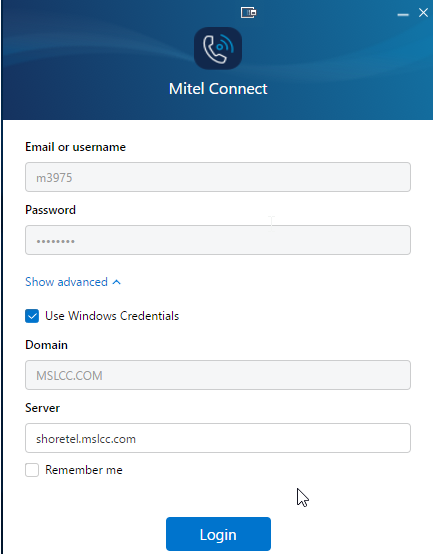Click the Password input field
This screenshot has height=554, width=433.
pos(218,240)
